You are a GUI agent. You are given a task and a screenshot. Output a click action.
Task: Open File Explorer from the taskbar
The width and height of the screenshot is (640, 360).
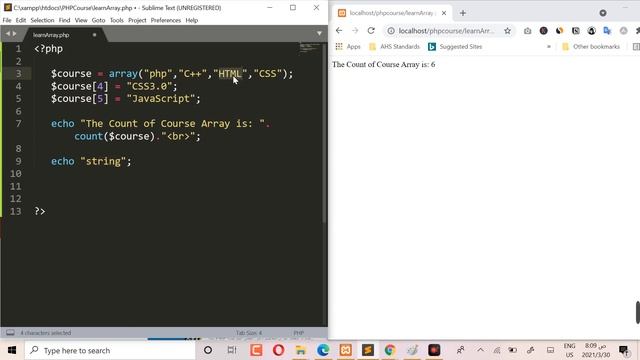click(x=301, y=350)
